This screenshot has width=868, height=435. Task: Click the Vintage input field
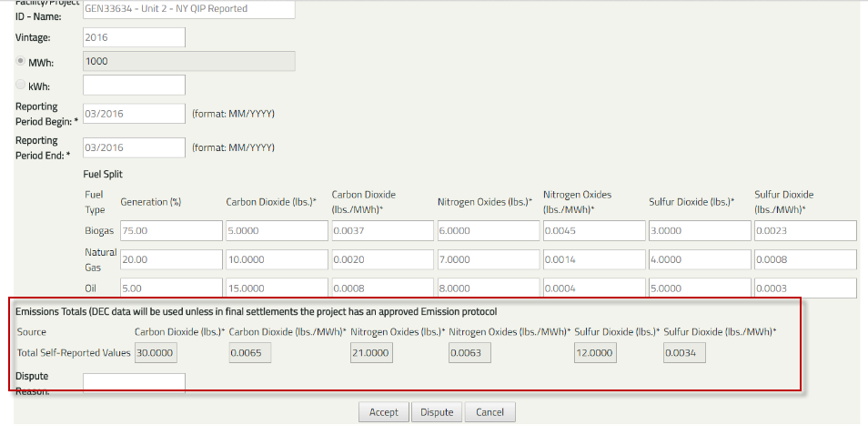point(134,37)
